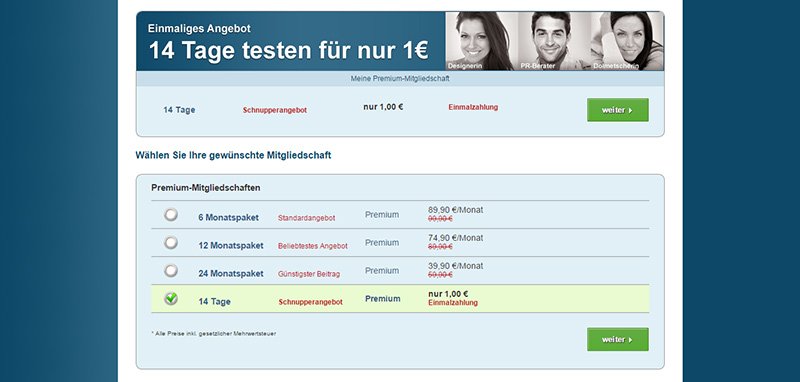Screen dimensions: 800x382
Task: Click 'Beliebtestes Angebot' red label
Action: click(313, 246)
